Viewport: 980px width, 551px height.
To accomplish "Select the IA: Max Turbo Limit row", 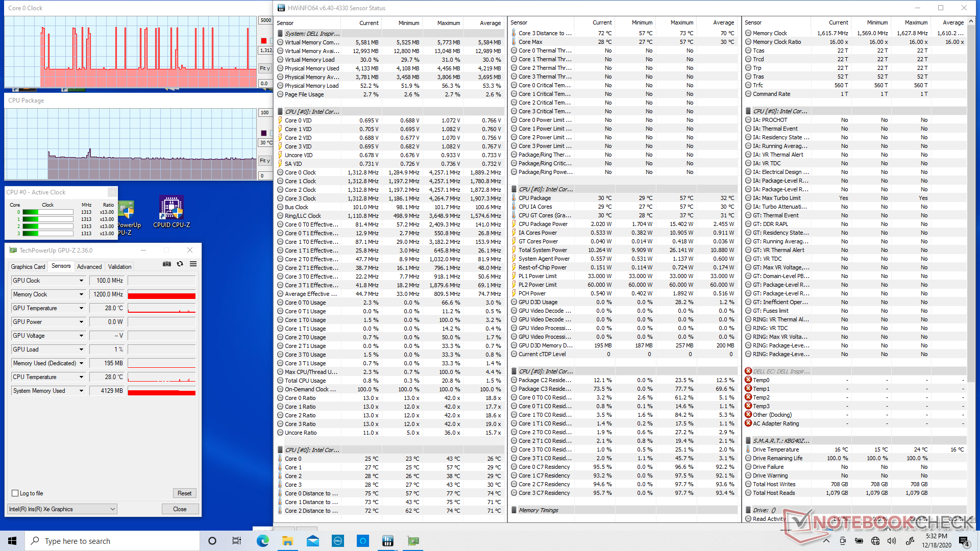I will [x=855, y=198].
